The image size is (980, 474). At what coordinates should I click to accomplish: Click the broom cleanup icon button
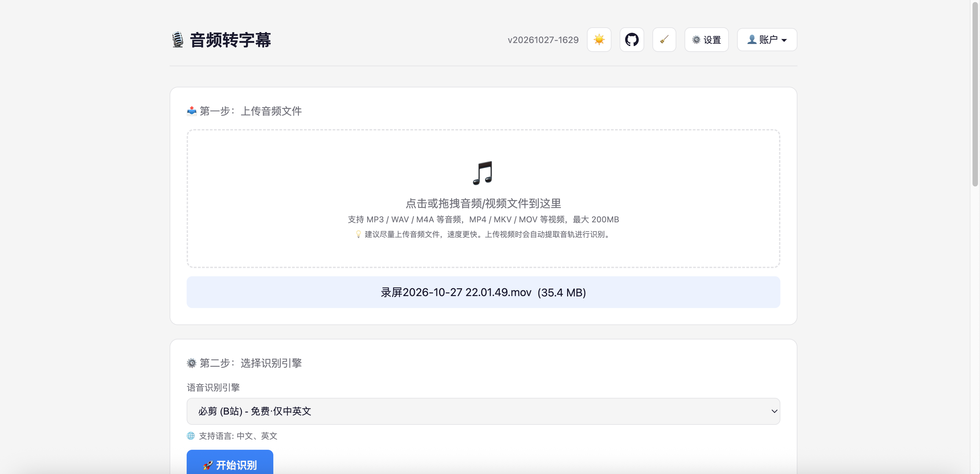coord(664,40)
